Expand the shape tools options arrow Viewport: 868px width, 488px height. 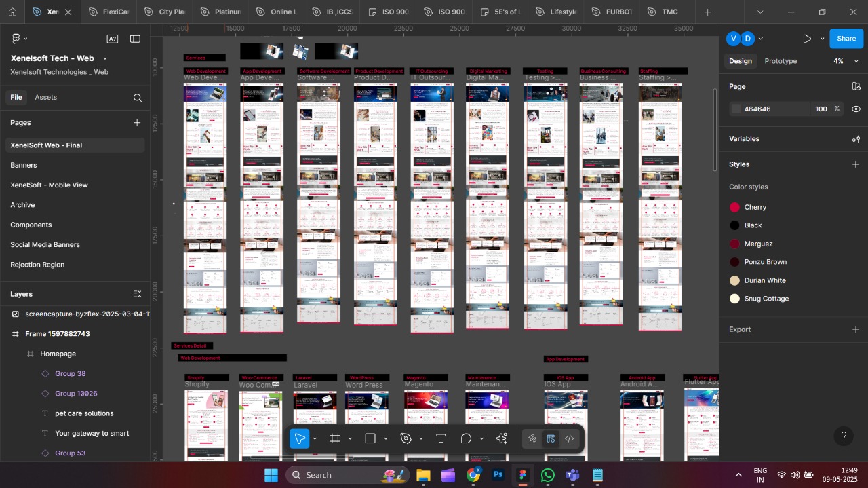(x=385, y=438)
